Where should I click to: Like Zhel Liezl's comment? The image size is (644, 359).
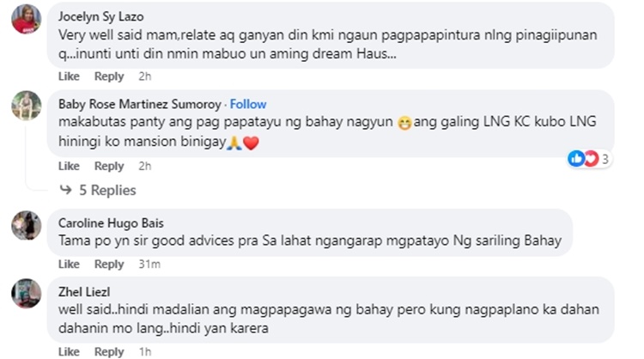coord(69,352)
